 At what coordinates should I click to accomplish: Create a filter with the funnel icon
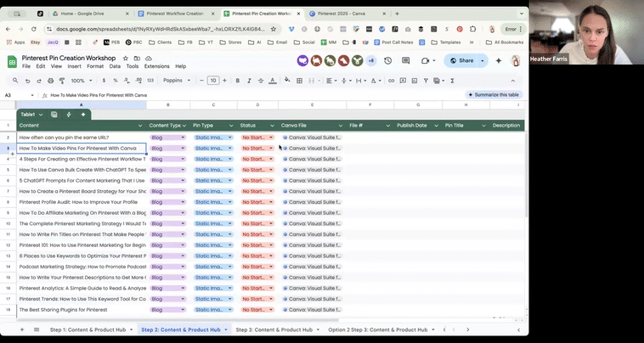point(426,81)
